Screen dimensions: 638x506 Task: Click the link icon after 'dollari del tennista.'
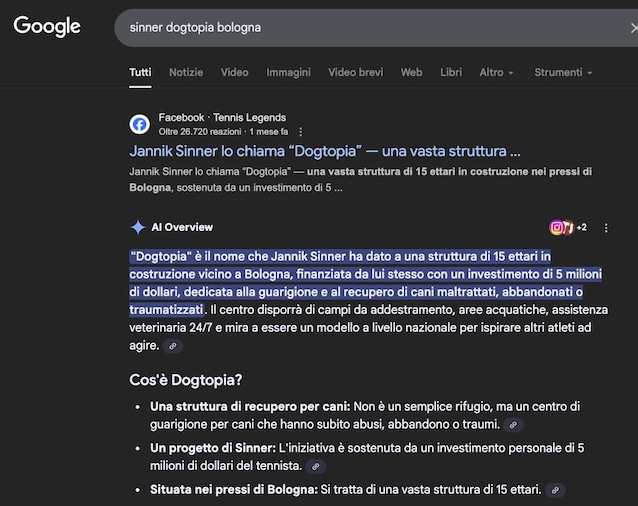pyautogui.click(x=315, y=467)
